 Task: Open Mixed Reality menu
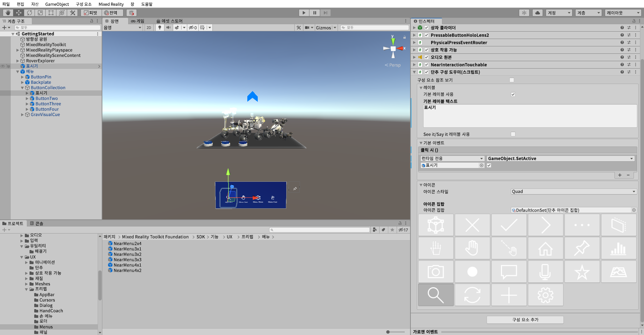(x=111, y=4)
